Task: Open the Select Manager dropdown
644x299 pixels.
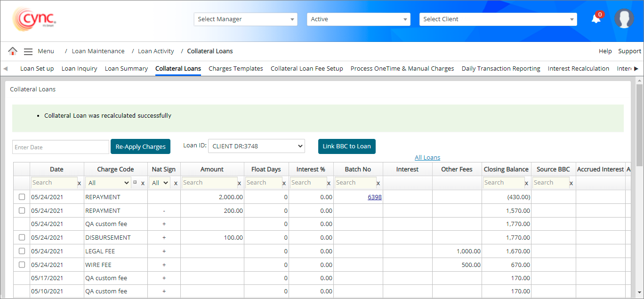Action: [245, 19]
